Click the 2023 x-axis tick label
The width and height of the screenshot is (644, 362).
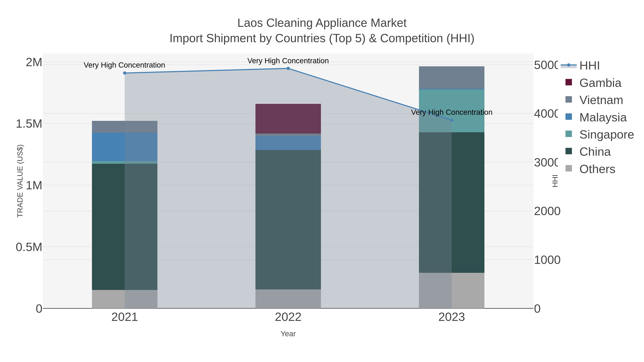(452, 317)
